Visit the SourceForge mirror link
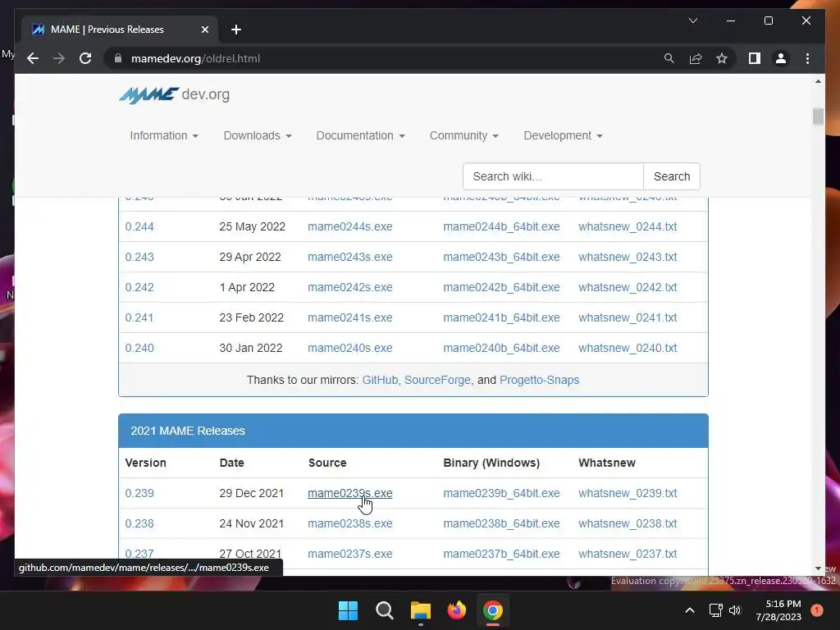 coord(437,380)
